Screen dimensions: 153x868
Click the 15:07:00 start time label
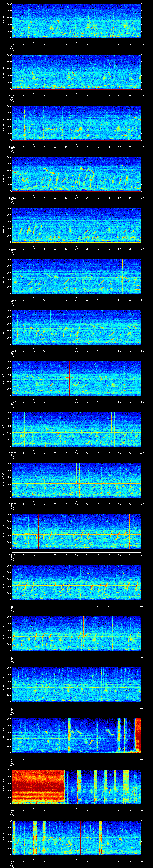point(12,351)
